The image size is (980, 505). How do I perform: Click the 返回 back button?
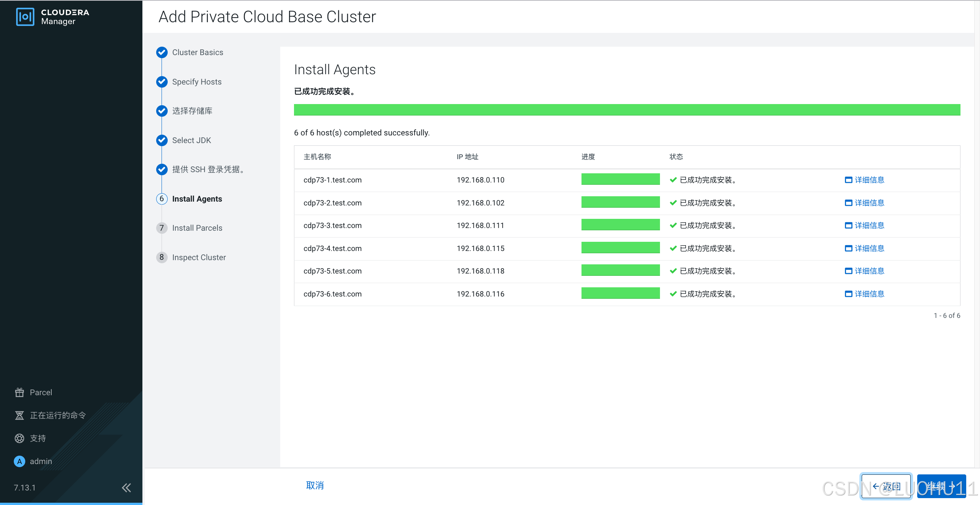[886, 486]
